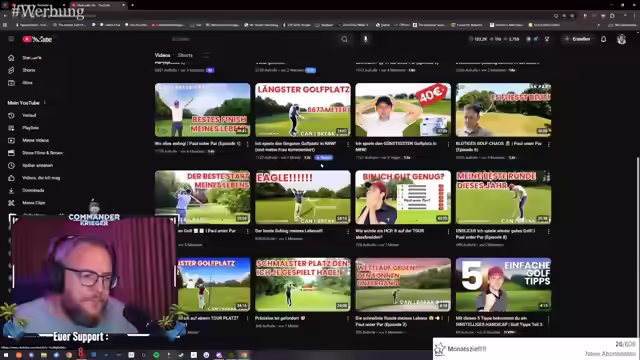Click the Erstellen button

(578, 39)
